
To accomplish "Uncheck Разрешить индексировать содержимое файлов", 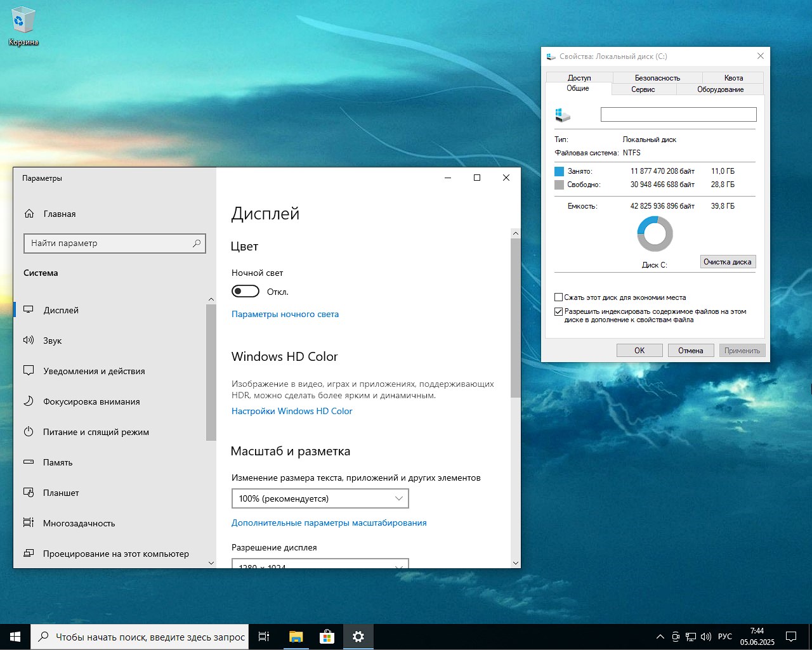I will [x=559, y=311].
